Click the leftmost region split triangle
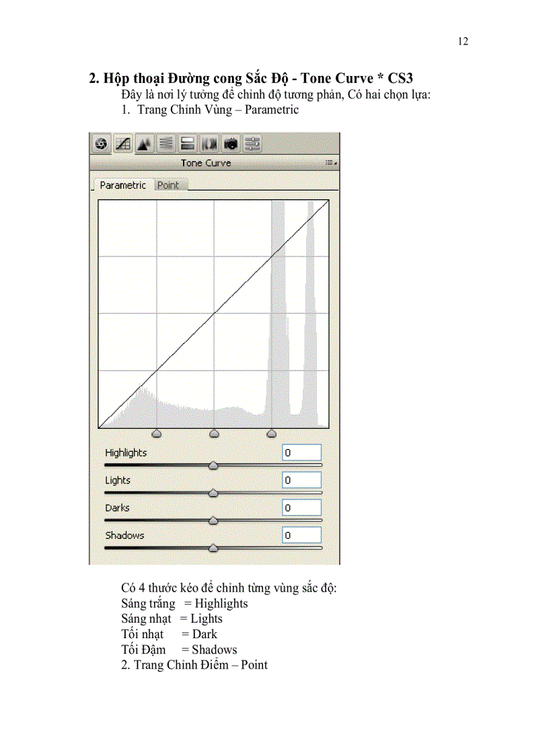Screen dimensions: 549x756 pos(156,434)
